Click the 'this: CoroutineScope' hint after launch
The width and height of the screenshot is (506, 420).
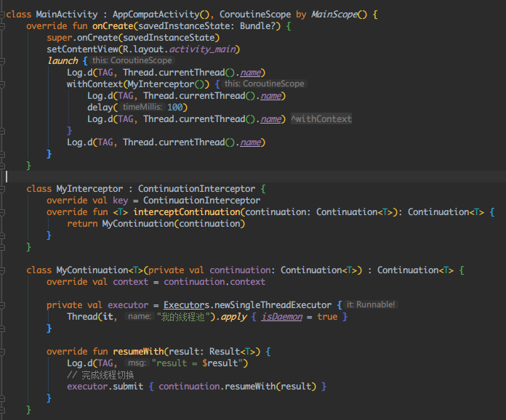click(132, 60)
